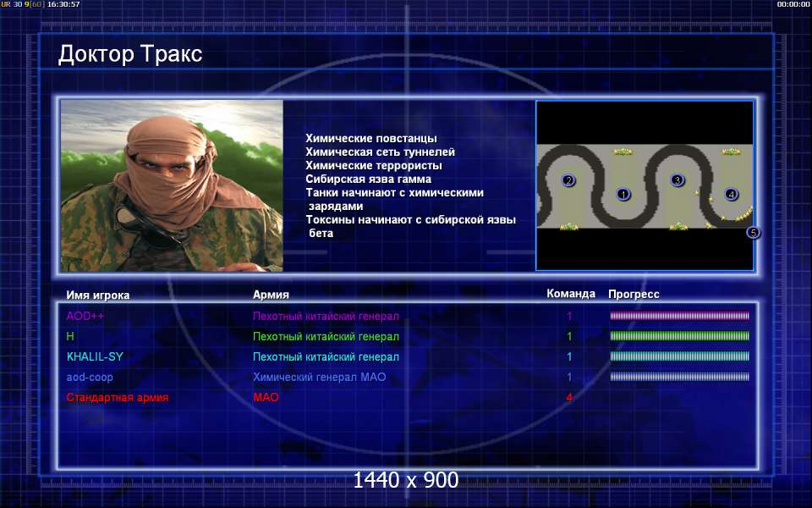Screen dimensions: 812x508
Task: Click the 1440 x 900 resolution label
Action: 406,480
